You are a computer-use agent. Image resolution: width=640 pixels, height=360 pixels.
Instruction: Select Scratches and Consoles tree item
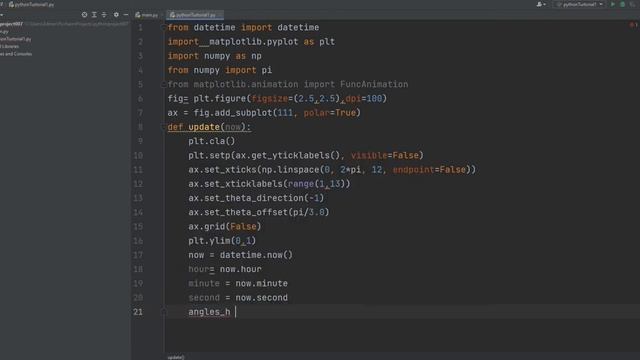[16, 54]
